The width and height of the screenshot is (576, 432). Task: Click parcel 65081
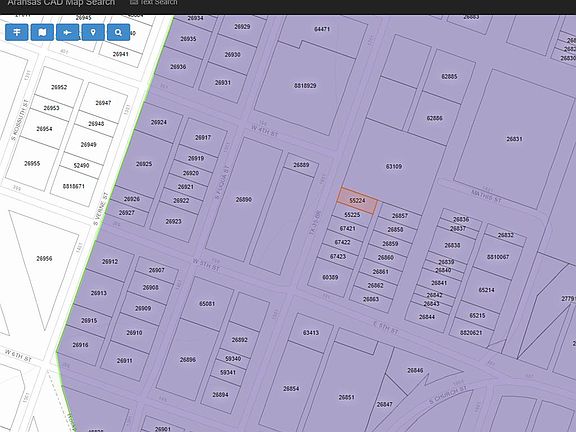point(207,304)
